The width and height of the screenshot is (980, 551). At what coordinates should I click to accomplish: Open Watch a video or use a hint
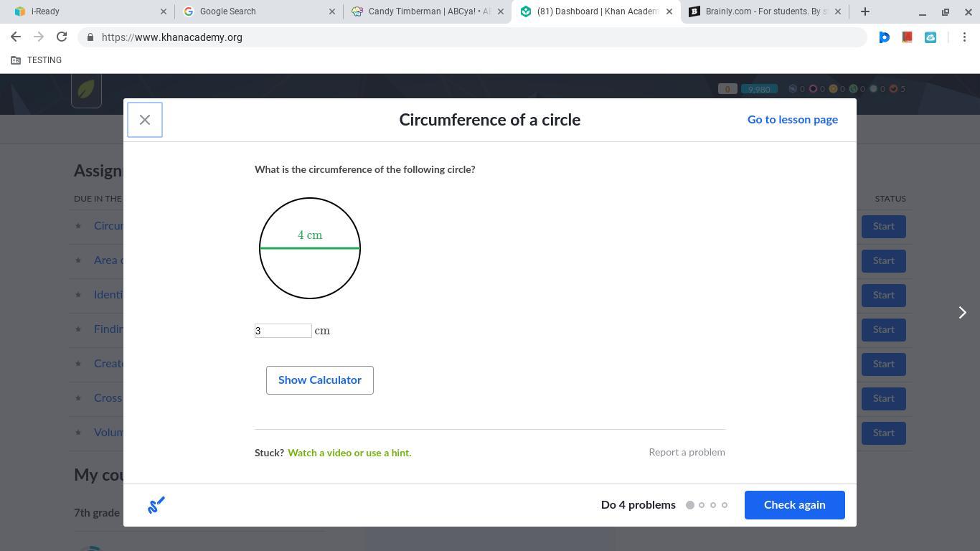349,453
